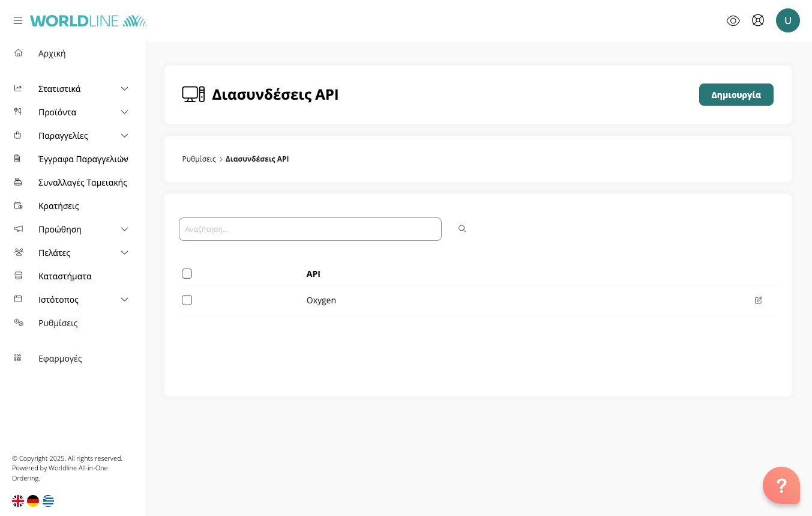Screen dimensions: 812x516
Task: Open Εφαρμογές in sidebar
Action: pyautogui.click(x=60, y=359)
